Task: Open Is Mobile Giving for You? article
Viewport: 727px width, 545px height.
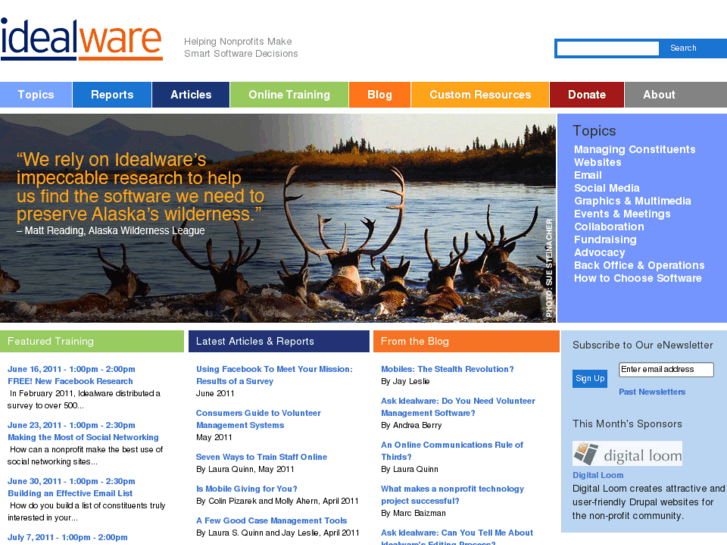Action: point(247,489)
